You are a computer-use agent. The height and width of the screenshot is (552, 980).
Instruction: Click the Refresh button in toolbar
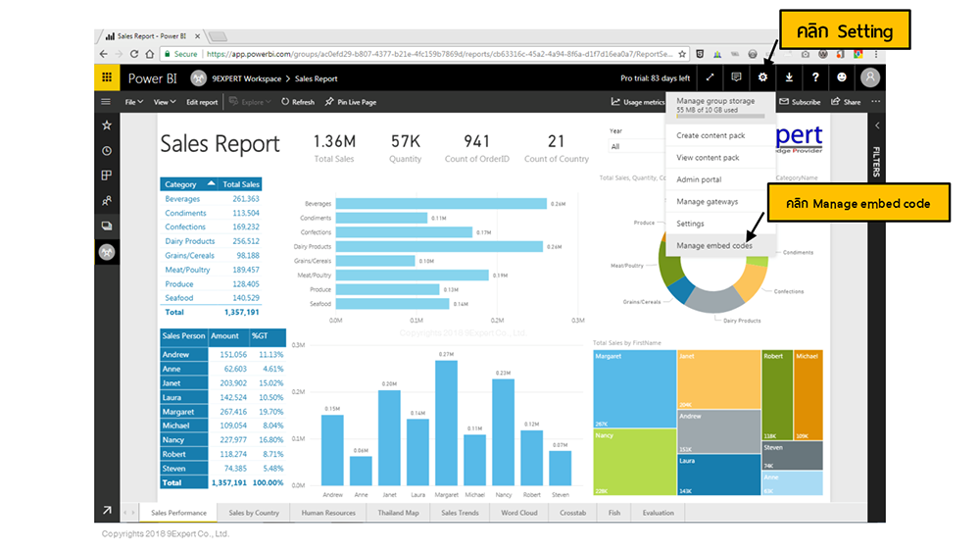[298, 102]
